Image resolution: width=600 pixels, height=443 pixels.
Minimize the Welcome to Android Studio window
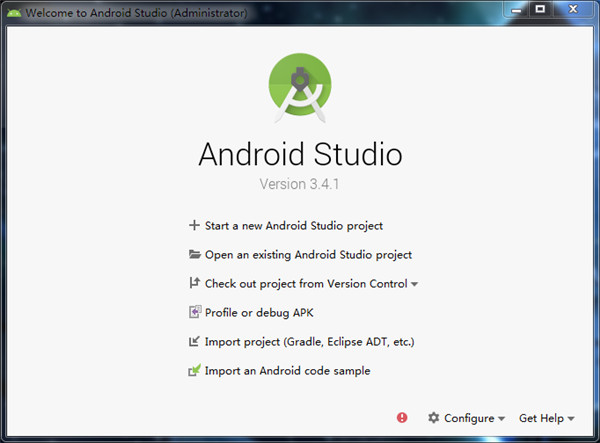click(x=517, y=10)
